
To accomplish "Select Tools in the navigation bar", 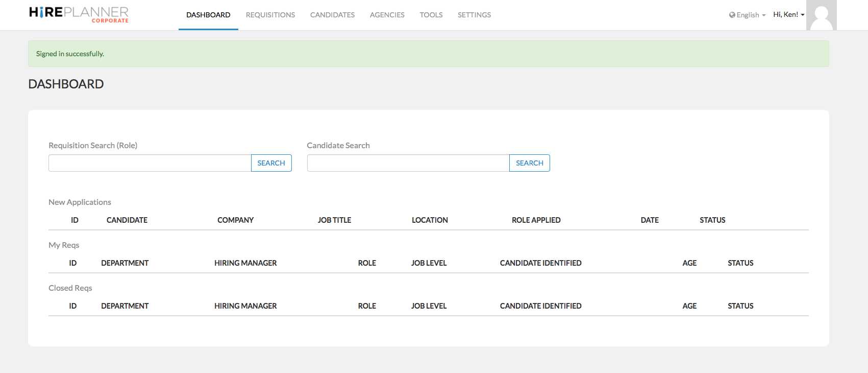I will (431, 15).
